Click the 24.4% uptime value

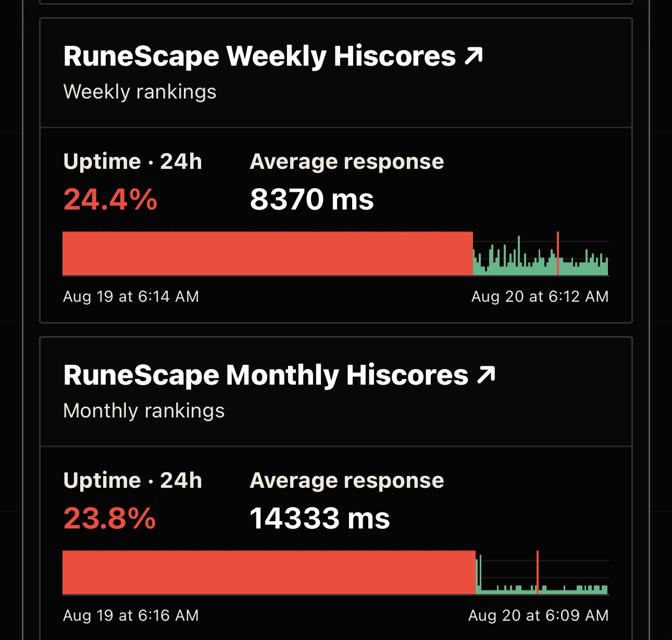tap(110, 200)
